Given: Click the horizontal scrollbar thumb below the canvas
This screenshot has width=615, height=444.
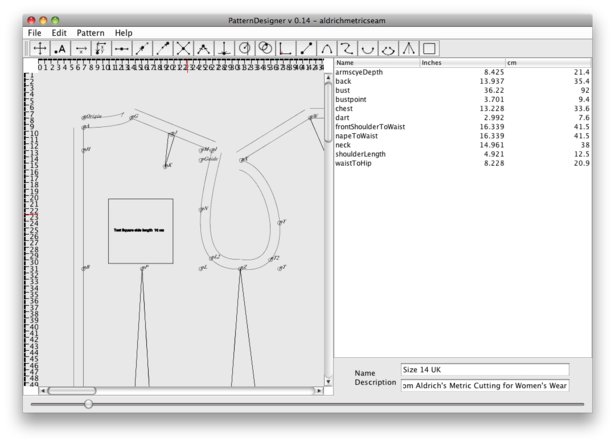Looking at the screenshot, I should tap(72, 391).
